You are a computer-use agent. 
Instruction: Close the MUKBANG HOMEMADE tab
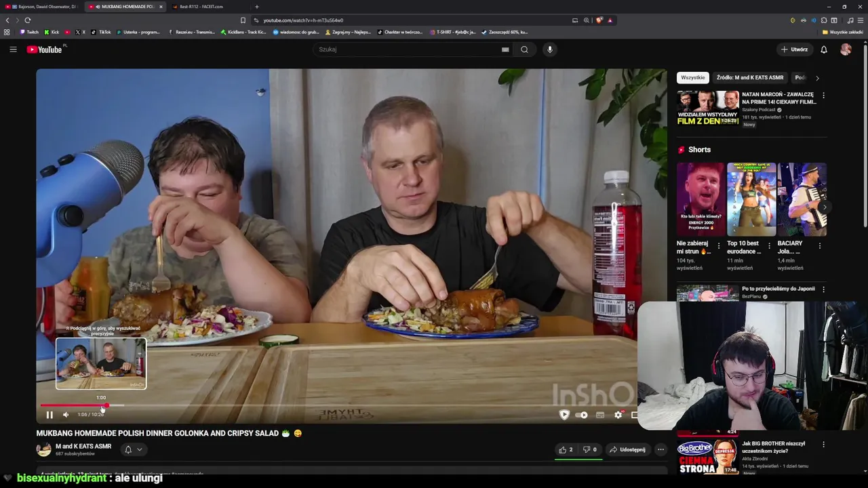[161, 7]
